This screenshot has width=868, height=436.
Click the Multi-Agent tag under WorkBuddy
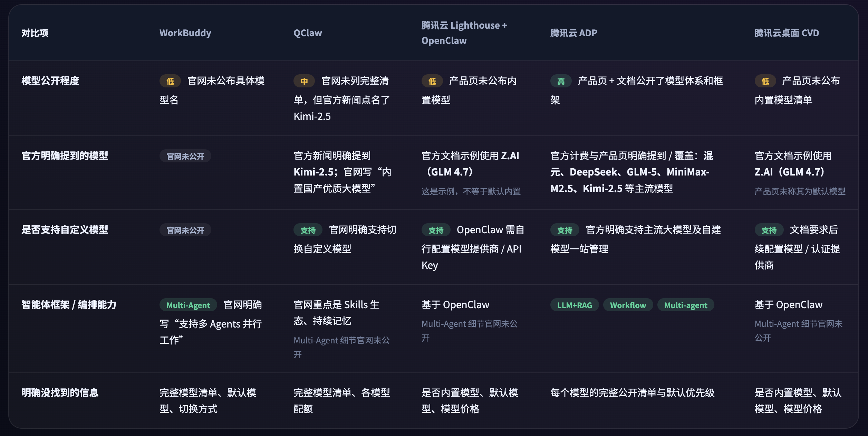tap(188, 305)
